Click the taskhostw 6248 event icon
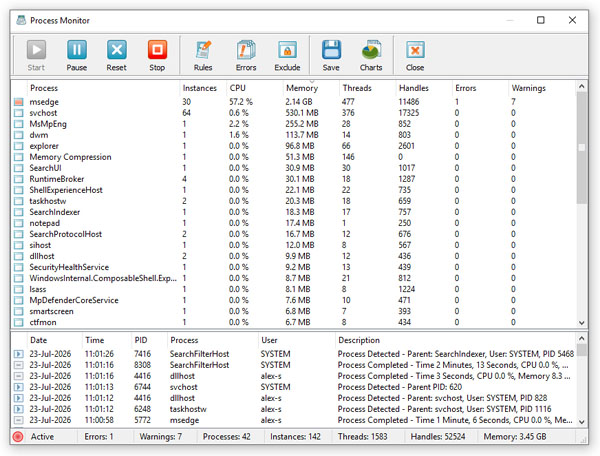600x456 pixels. (18, 409)
